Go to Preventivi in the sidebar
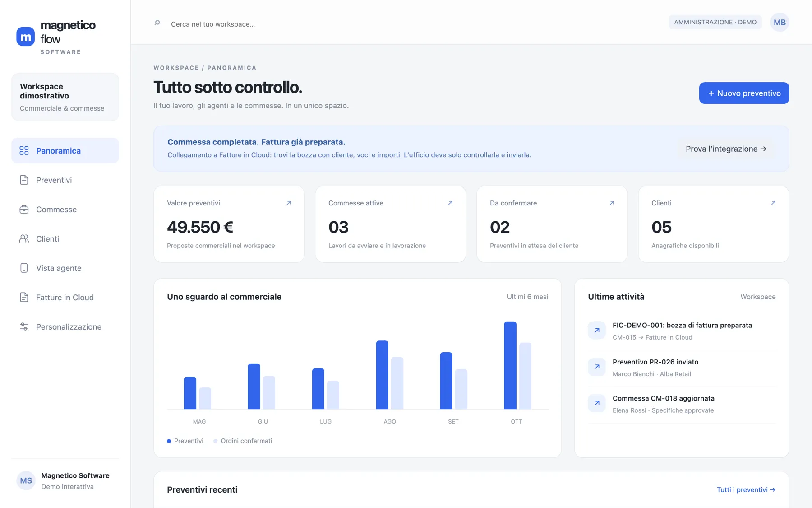This screenshot has width=812, height=508. click(65, 180)
